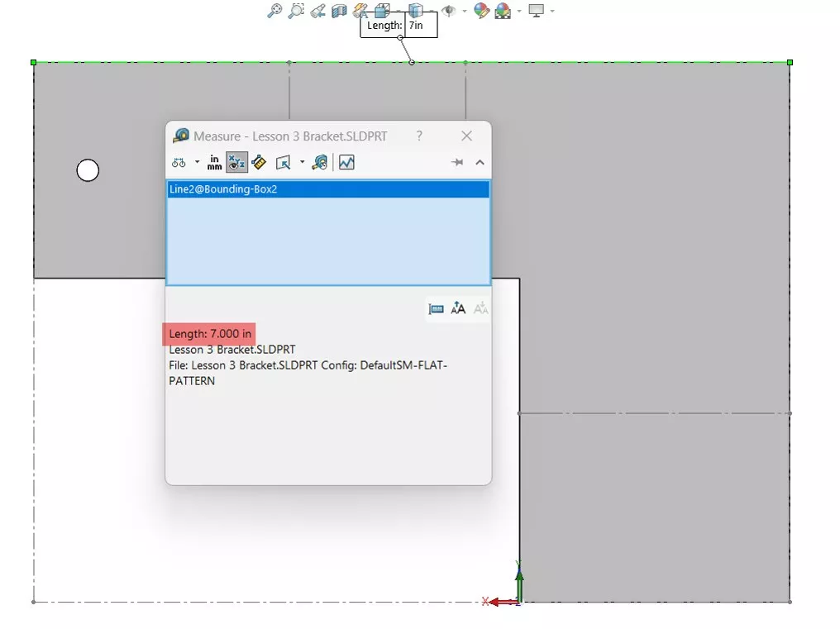This screenshot has width=840, height=629.
Task: Pin the Measure dialog with the pushpin
Action: tap(457, 162)
